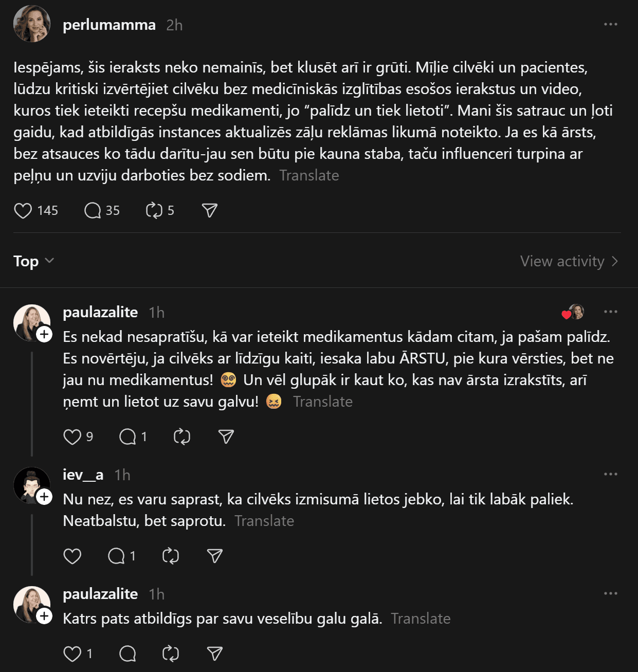
Task: Like the perlumamma post with 145 likes
Action: [23, 210]
